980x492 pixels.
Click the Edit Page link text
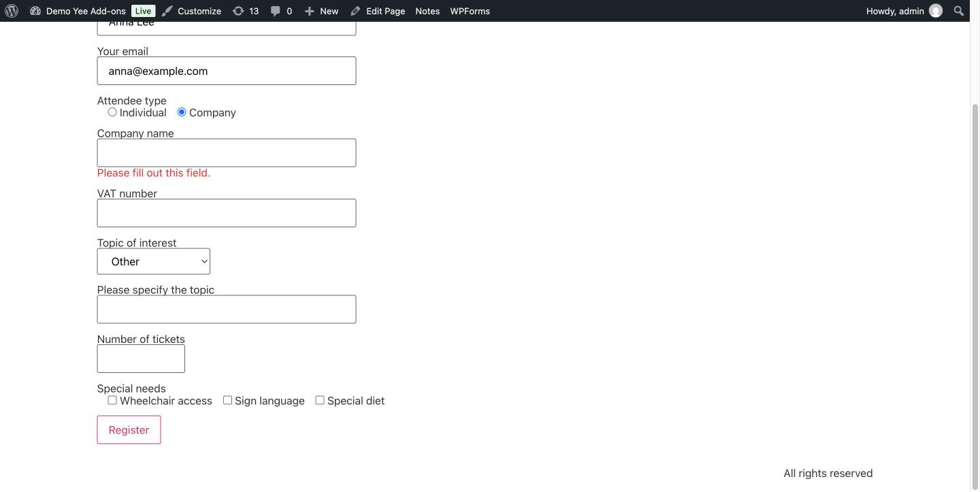[385, 11]
